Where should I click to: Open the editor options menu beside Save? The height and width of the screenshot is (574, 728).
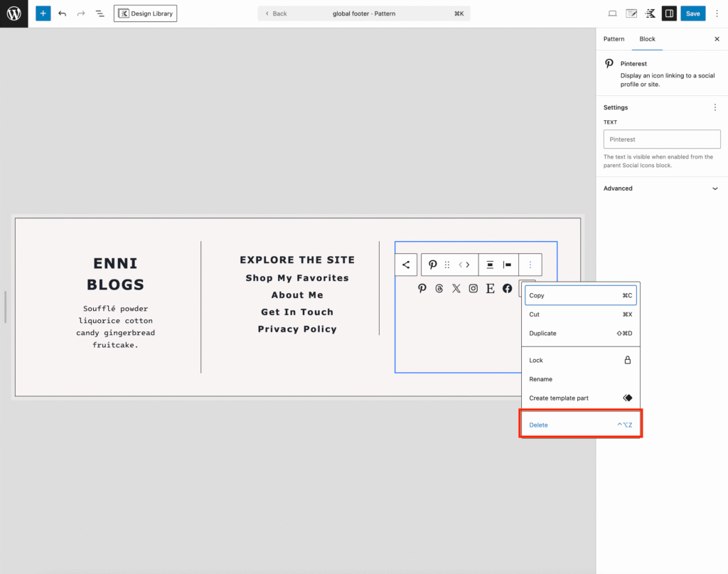pyautogui.click(x=717, y=14)
